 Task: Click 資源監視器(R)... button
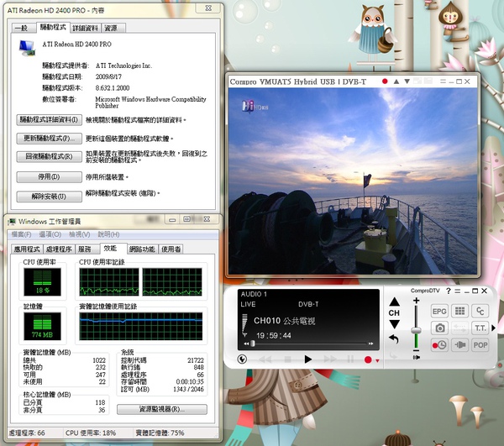tap(162, 409)
